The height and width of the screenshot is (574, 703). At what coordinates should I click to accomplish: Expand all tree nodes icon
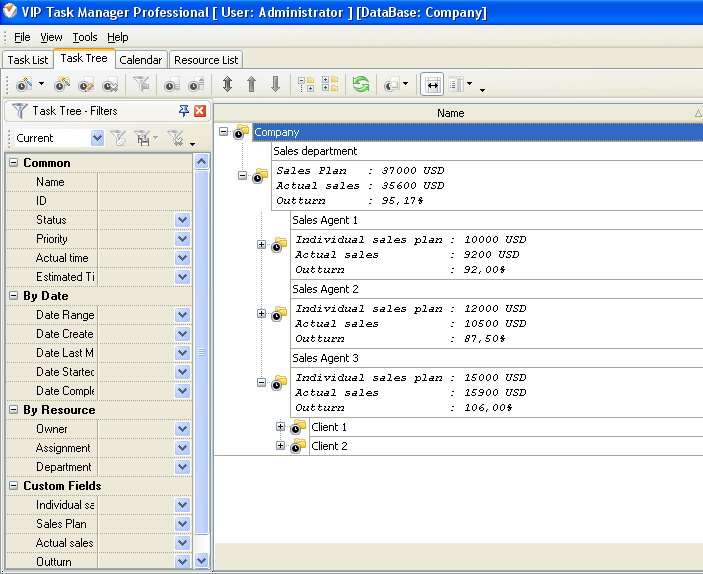coord(330,84)
